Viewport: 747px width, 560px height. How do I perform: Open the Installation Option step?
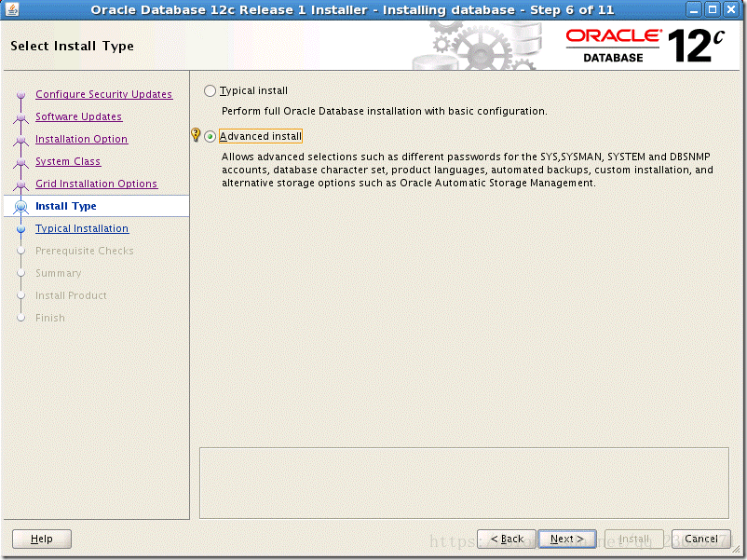tap(81, 139)
